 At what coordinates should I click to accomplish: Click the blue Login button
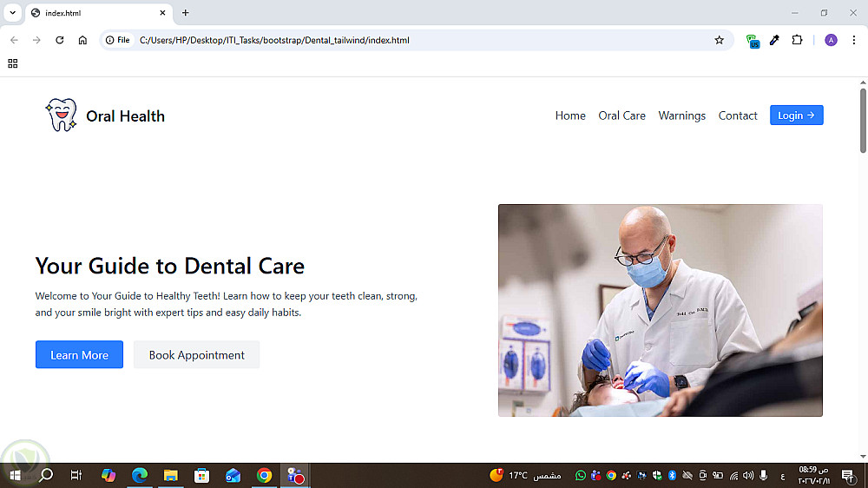pos(796,115)
